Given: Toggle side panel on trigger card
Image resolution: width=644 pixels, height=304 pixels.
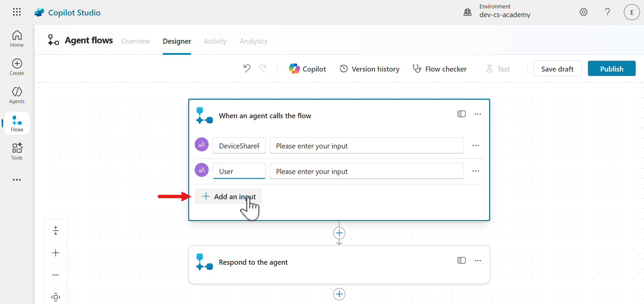Looking at the screenshot, I should pos(462,114).
